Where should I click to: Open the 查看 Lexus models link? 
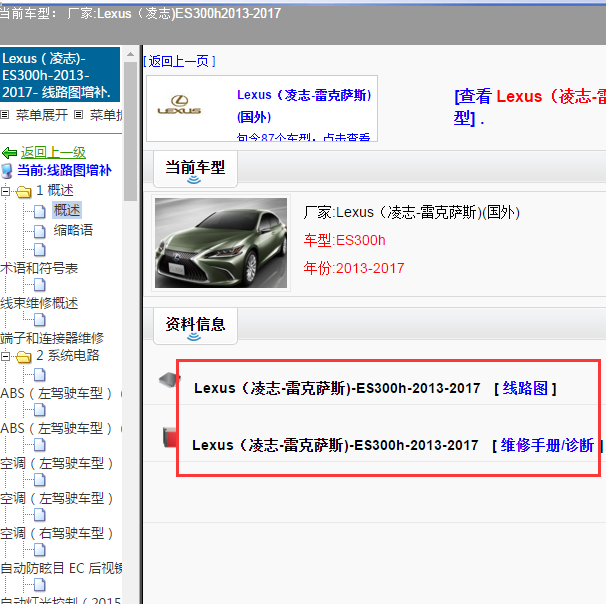tap(529, 107)
